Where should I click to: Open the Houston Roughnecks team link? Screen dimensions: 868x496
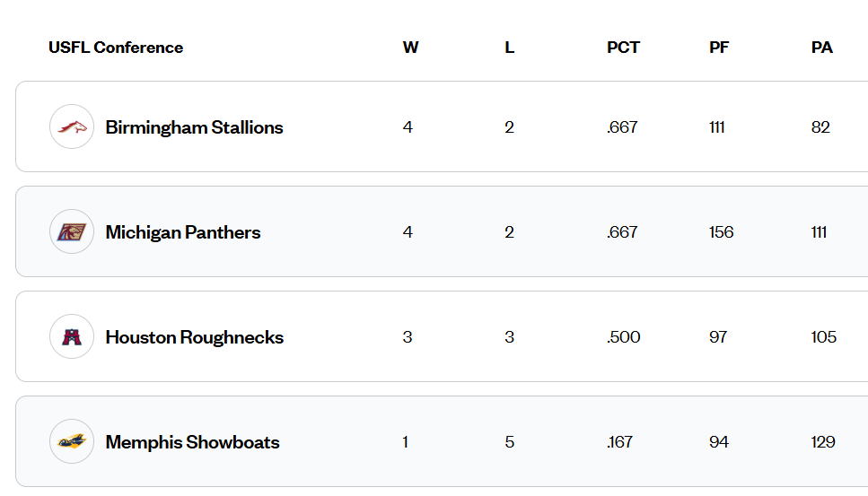pyautogui.click(x=194, y=337)
